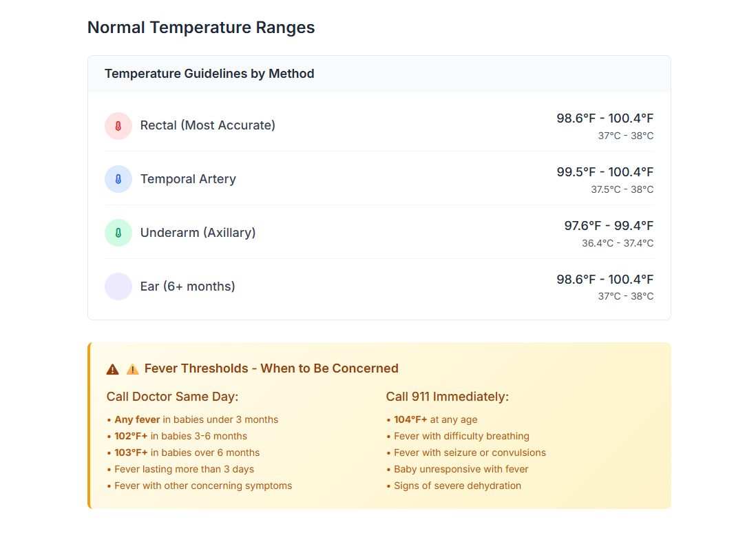Click the Rectal (Most Accurate) label

tap(207, 125)
